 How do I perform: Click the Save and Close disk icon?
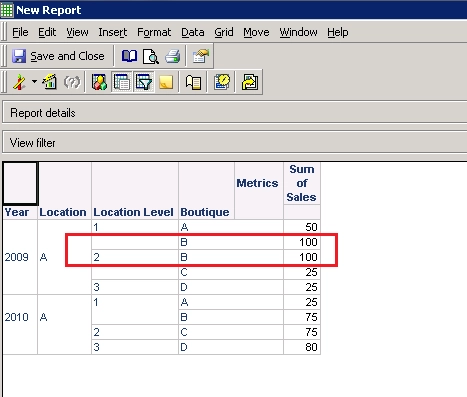point(19,56)
